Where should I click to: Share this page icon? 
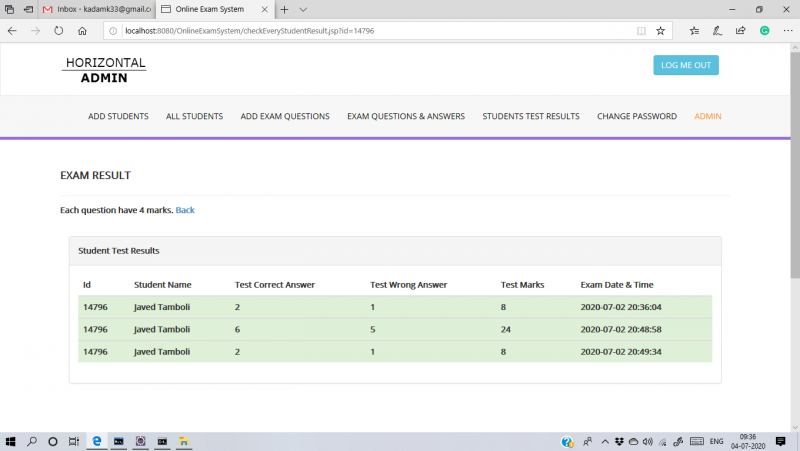coord(741,31)
